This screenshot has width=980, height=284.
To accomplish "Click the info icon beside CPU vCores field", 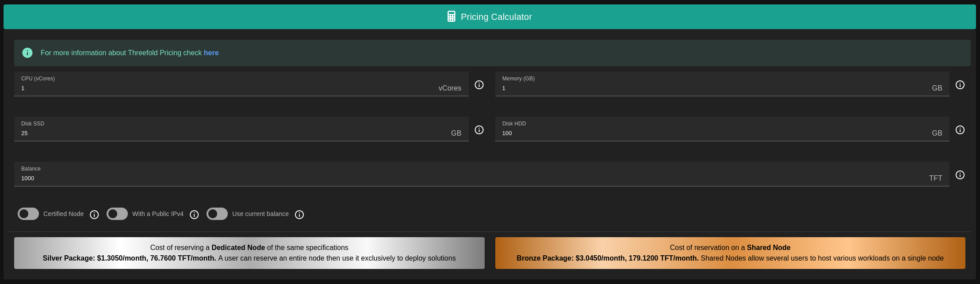I will coord(479,85).
